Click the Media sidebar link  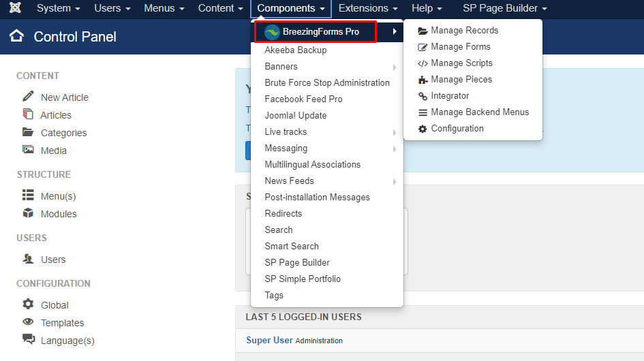(x=53, y=151)
